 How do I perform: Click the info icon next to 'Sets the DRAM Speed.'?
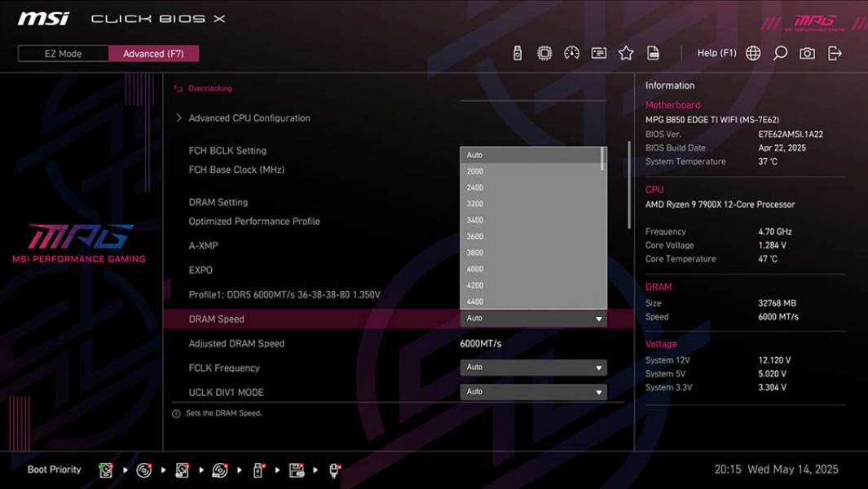[x=176, y=414]
